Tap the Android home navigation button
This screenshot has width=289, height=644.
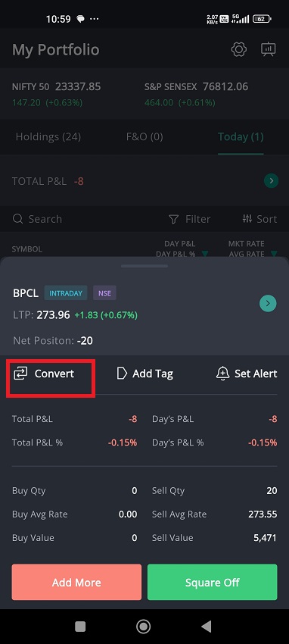click(x=144, y=627)
